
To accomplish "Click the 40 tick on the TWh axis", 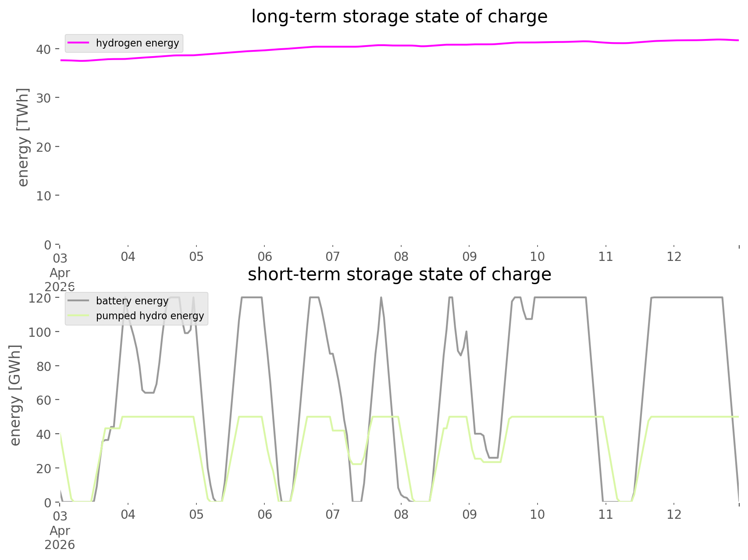I will (x=43, y=49).
